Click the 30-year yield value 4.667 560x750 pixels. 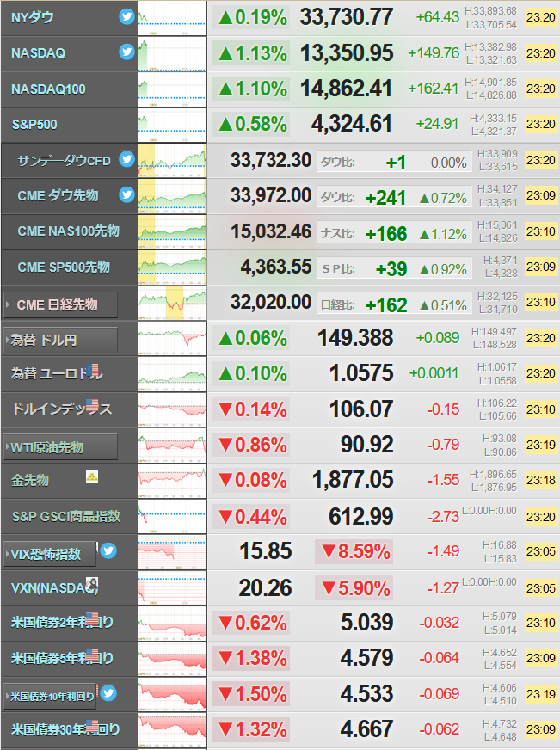pyautogui.click(x=366, y=729)
